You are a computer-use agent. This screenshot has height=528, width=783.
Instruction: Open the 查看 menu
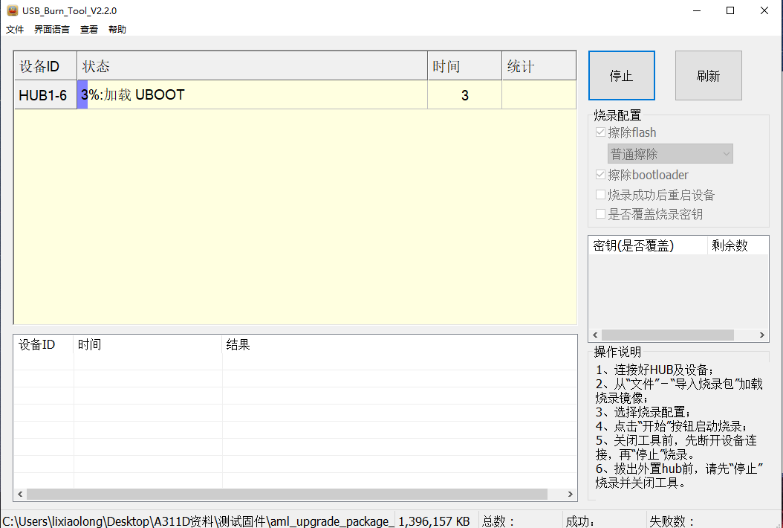click(x=89, y=29)
